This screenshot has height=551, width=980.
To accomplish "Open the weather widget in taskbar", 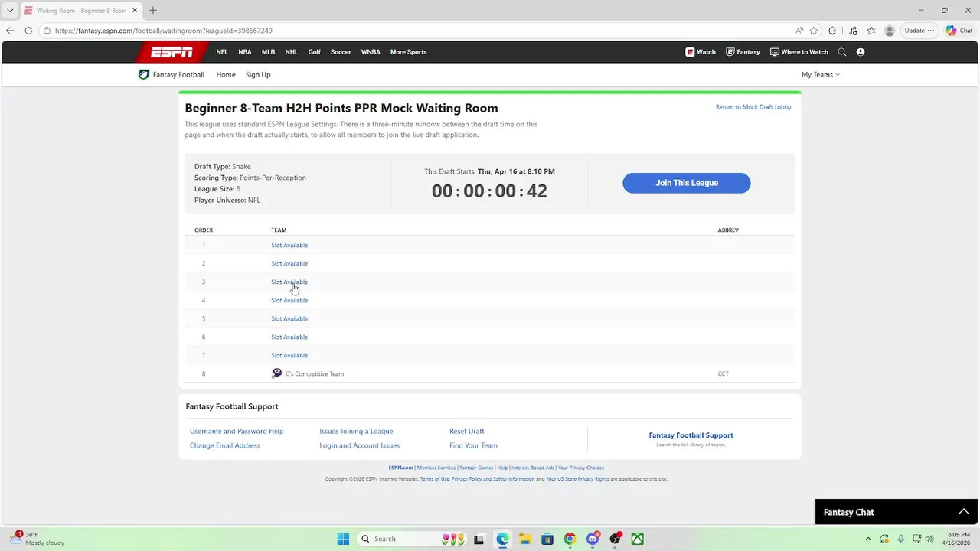I will click(x=36, y=539).
